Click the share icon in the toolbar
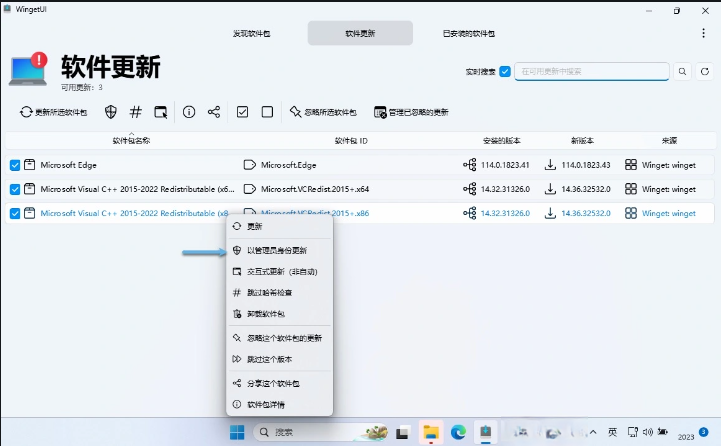 (x=214, y=112)
